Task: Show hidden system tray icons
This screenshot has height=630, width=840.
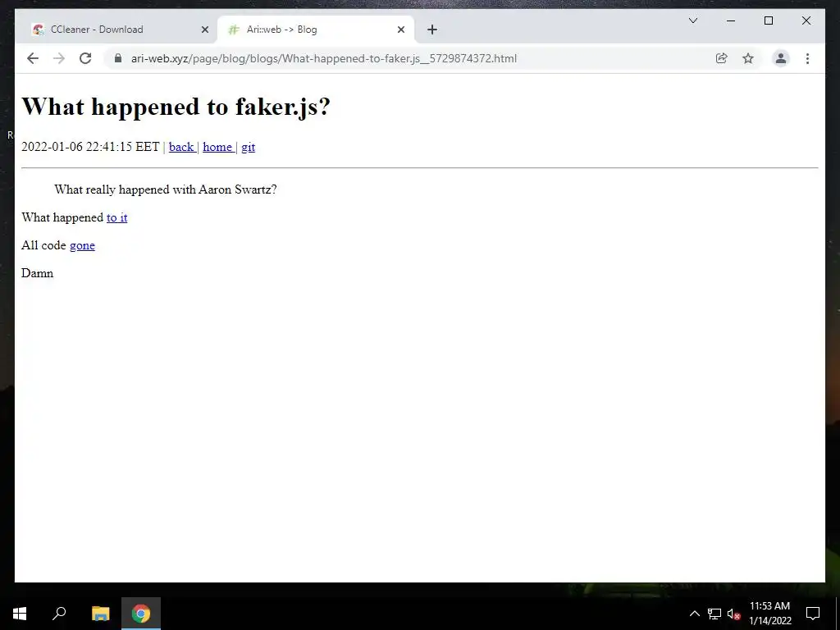Action: tap(694, 614)
